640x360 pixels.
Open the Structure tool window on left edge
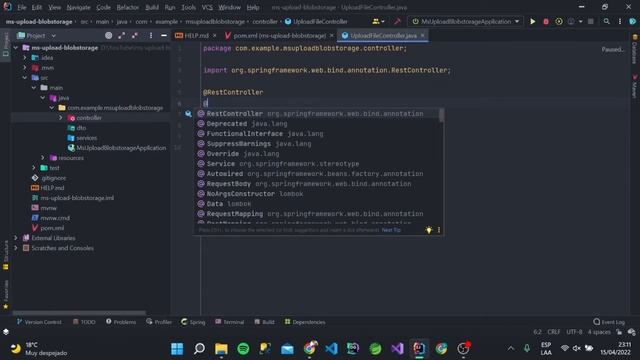[x=6, y=255]
